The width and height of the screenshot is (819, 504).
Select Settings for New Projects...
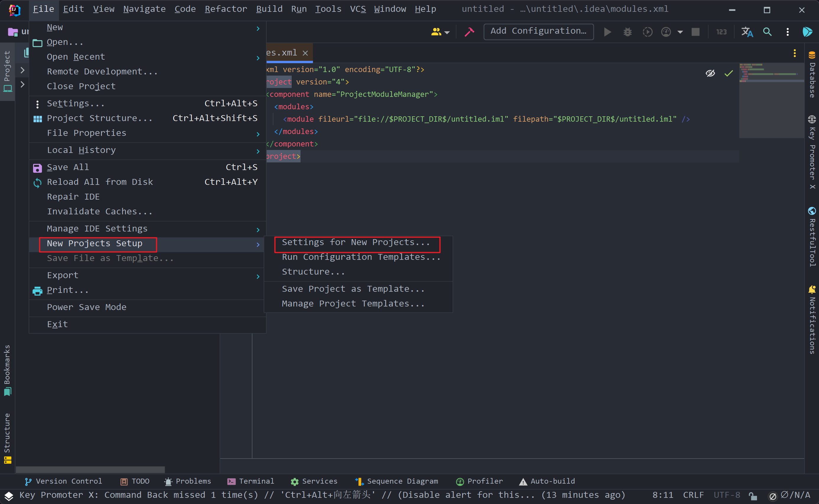pyautogui.click(x=356, y=242)
